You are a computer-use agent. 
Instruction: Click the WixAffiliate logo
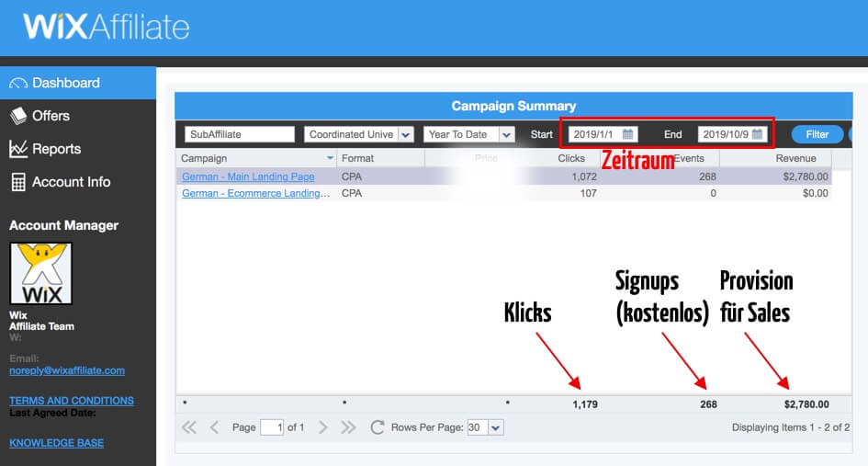pos(107,27)
